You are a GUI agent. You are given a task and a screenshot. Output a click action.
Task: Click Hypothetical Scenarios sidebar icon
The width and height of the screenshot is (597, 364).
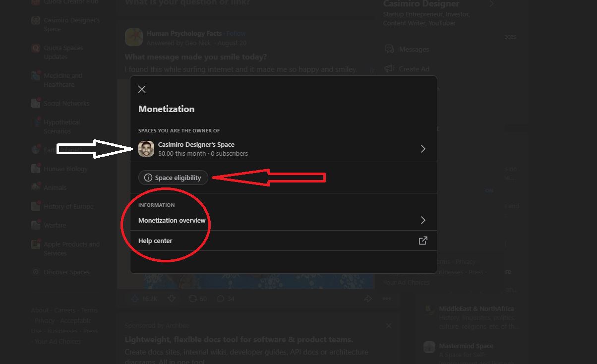tap(36, 122)
